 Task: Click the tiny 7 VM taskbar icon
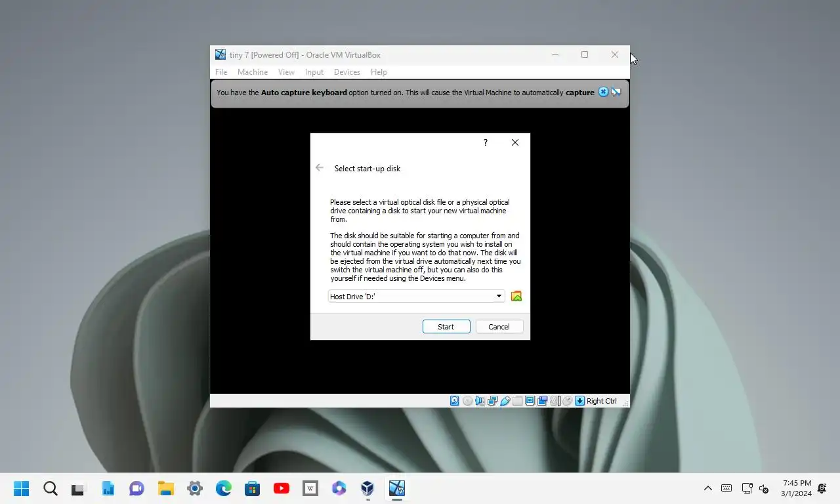tap(396, 488)
